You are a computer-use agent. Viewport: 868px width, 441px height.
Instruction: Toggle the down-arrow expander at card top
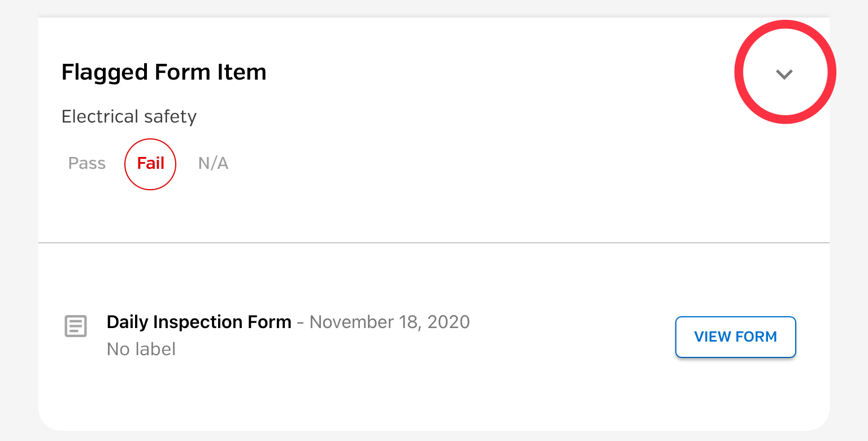pos(784,74)
